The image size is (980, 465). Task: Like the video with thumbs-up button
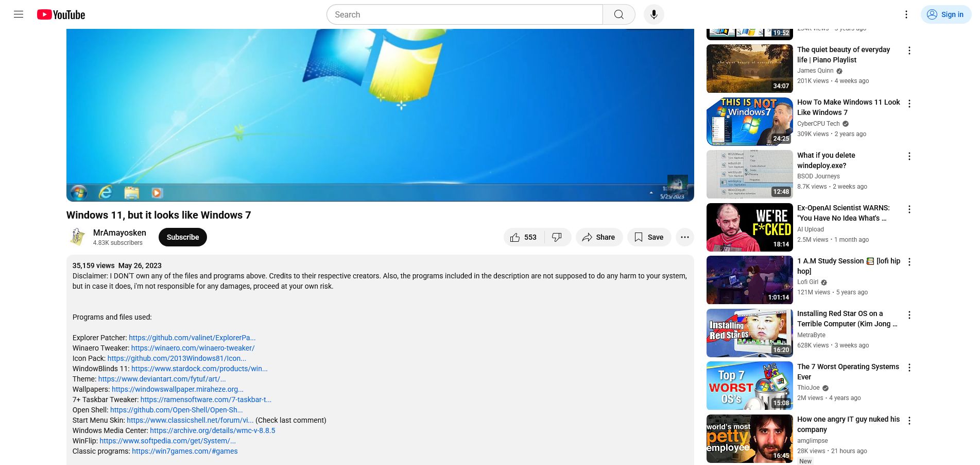coord(523,237)
